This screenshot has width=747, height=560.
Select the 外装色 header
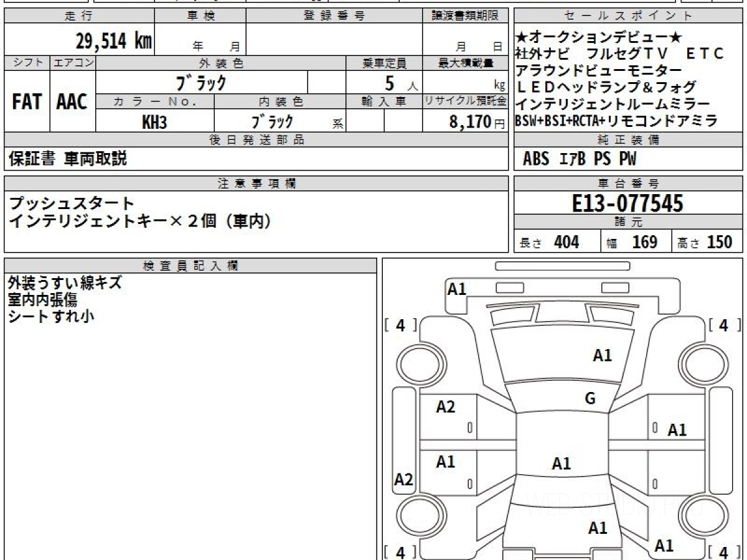(x=221, y=63)
